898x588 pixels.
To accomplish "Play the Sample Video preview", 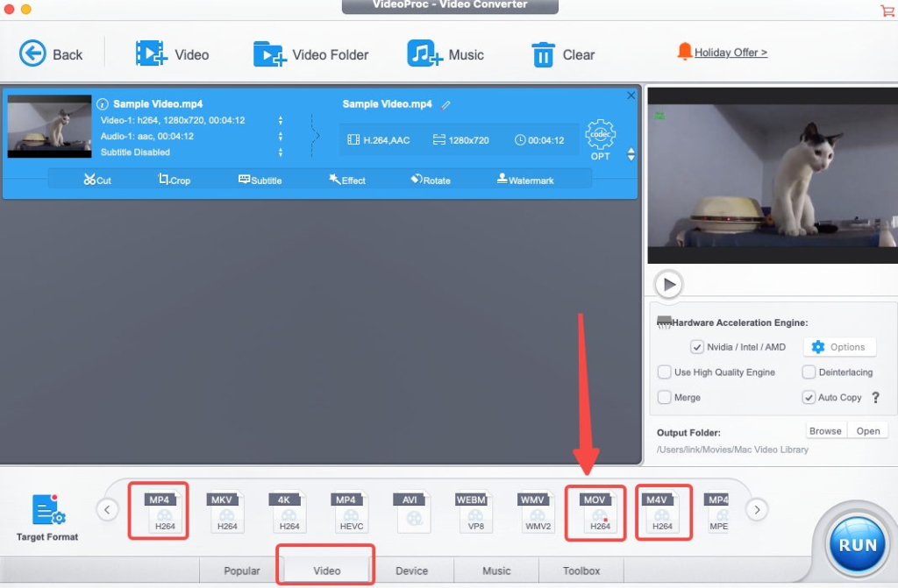I will pos(669,283).
